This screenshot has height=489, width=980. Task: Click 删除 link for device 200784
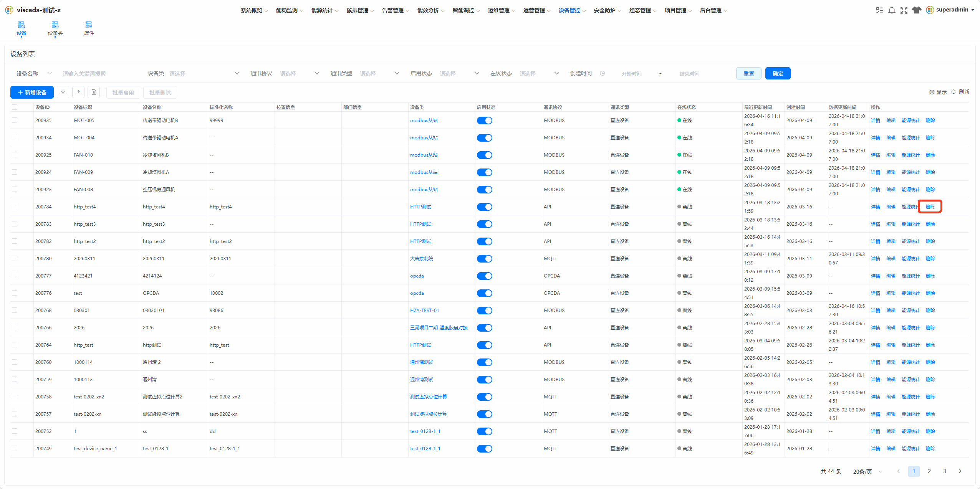930,207
